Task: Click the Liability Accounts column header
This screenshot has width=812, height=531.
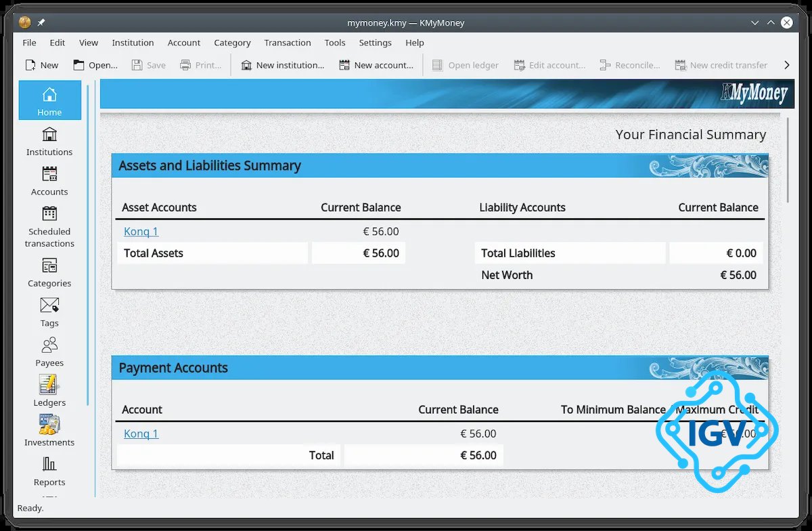Action: pos(522,207)
